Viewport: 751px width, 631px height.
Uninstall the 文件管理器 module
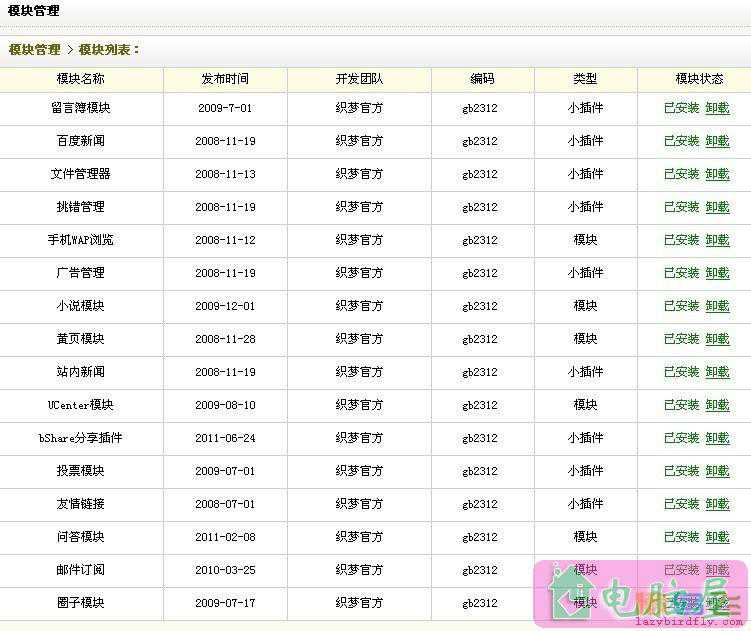pos(717,174)
